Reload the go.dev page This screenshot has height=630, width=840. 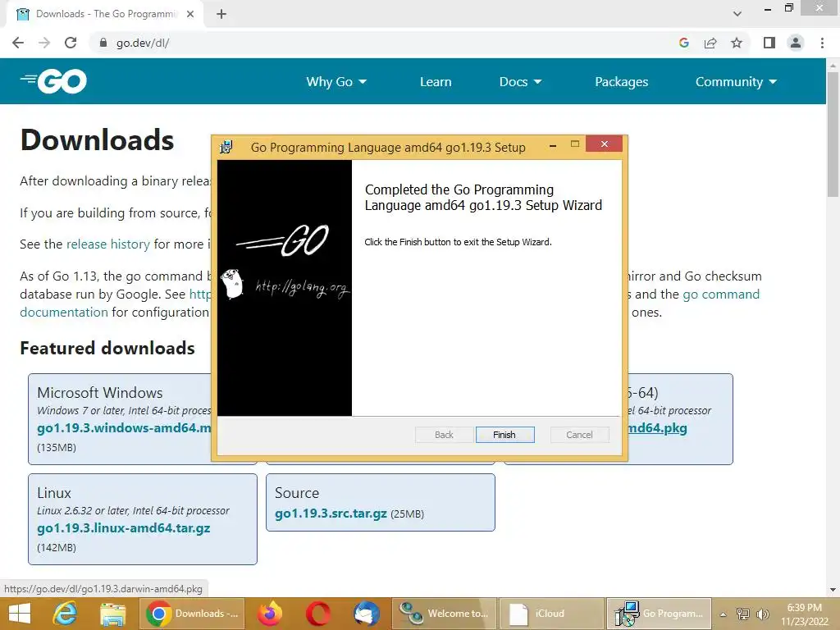pos(71,43)
